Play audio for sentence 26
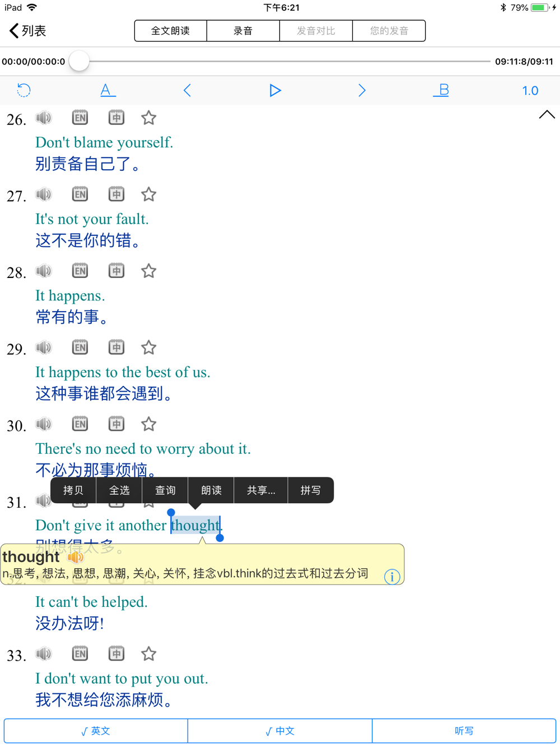Viewport: 560px width, 747px height. pyautogui.click(x=44, y=118)
